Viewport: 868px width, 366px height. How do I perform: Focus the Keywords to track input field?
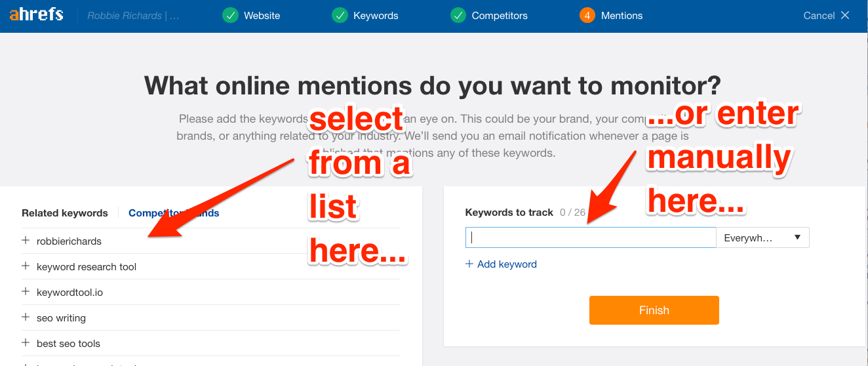pyautogui.click(x=590, y=237)
